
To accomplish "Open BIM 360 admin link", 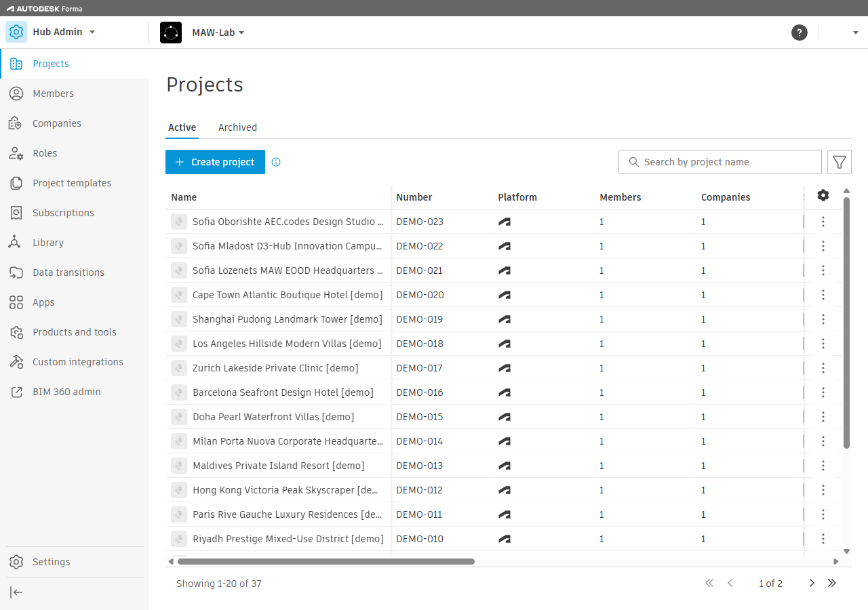I will click(x=75, y=392).
